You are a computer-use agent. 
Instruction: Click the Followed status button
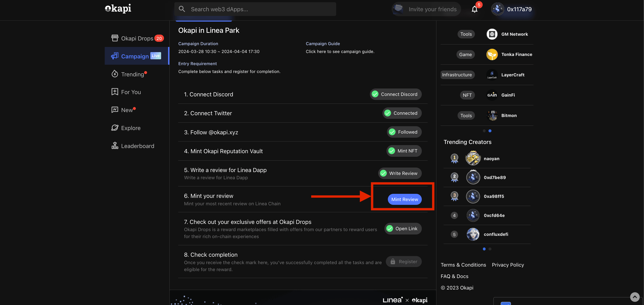(x=404, y=132)
